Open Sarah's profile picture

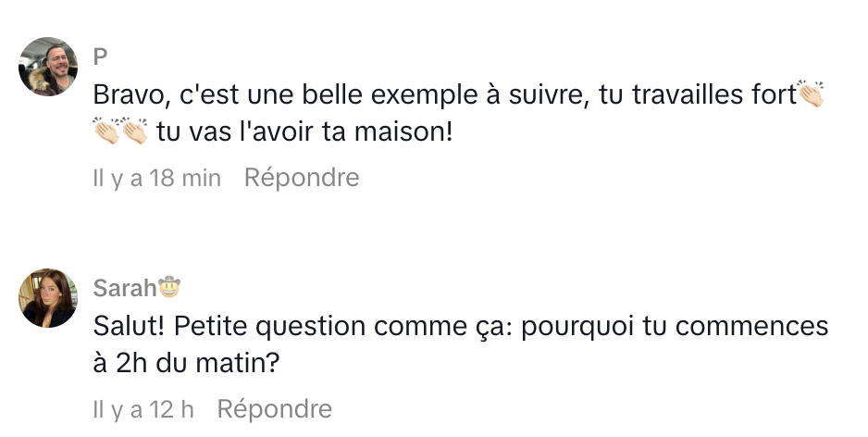click(48, 297)
